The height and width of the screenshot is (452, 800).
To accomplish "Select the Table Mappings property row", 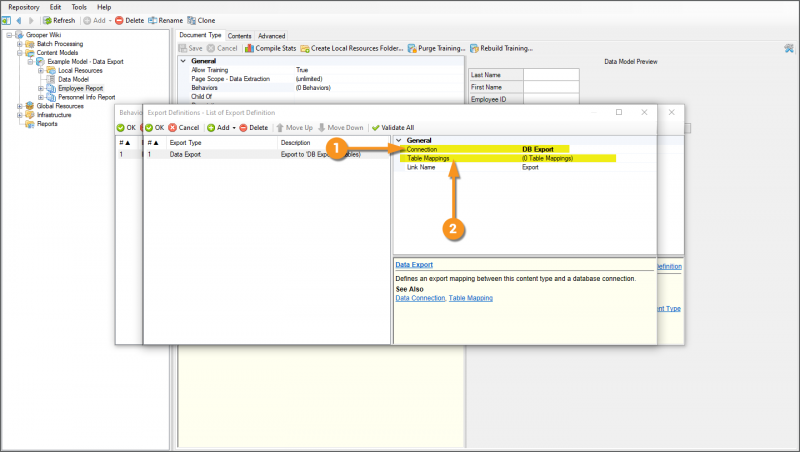I will [526, 159].
